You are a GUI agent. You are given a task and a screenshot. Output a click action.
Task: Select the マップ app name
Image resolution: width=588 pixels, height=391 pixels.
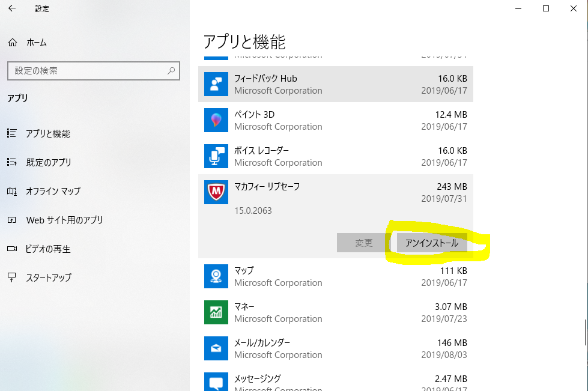(244, 270)
